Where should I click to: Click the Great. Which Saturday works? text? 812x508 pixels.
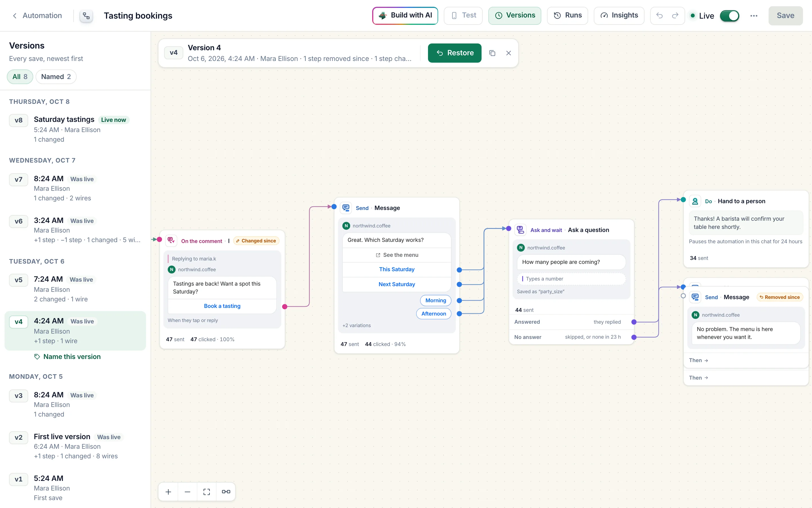click(385, 240)
